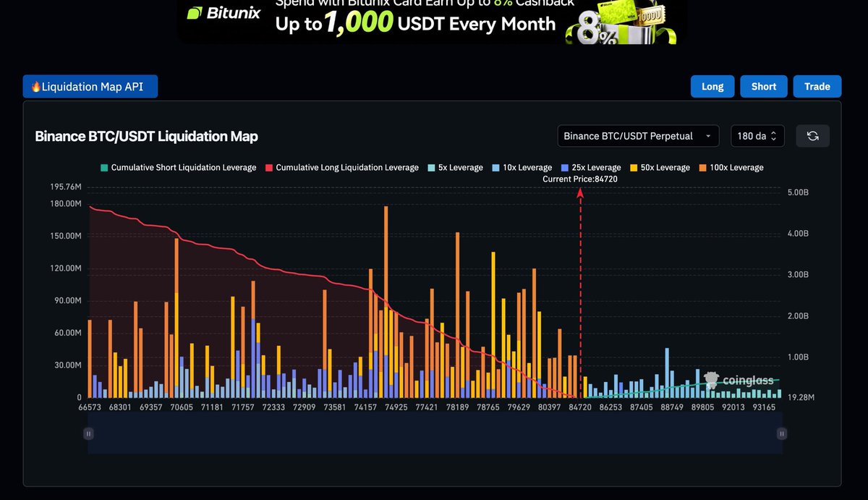Click the 19.28M right axis value
The image size is (868, 500).
pyautogui.click(x=801, y=398)
